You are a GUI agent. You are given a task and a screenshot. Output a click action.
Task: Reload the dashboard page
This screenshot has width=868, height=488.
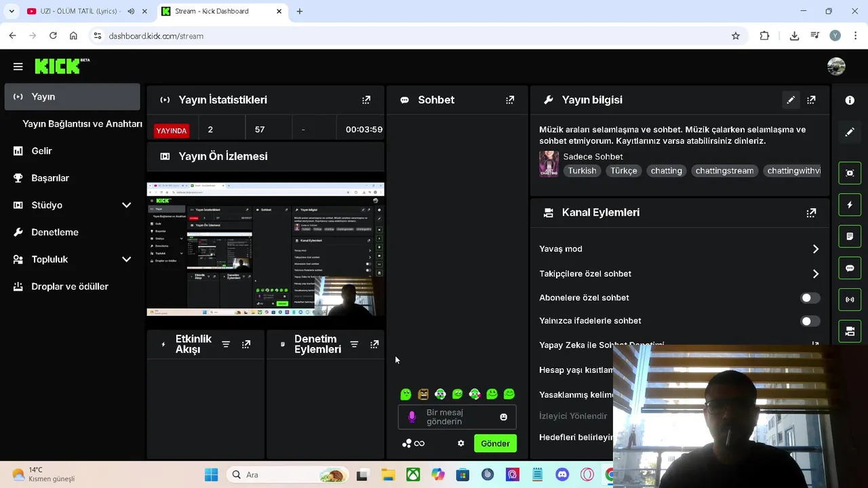coord(53,36)
